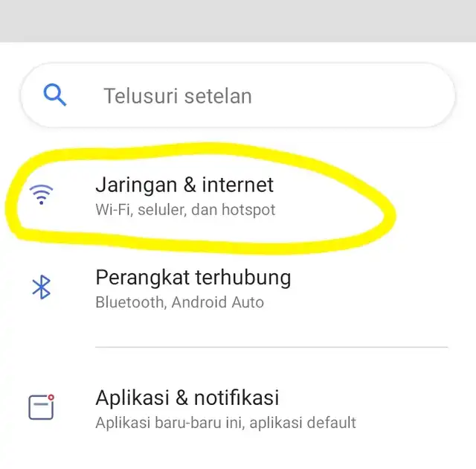476x469 pixels.
Task: Tap the Wi-Fi signal icon
Action: (42, 194)
